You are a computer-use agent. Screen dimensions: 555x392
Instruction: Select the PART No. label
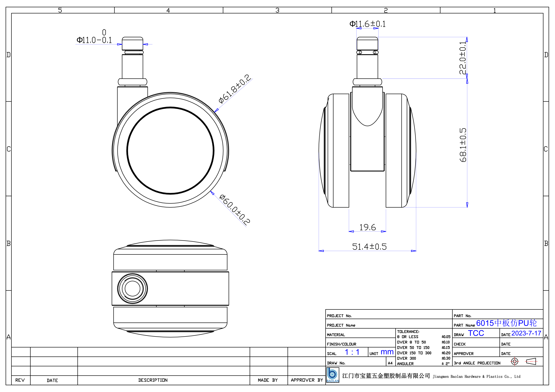[x=462, y=316]
